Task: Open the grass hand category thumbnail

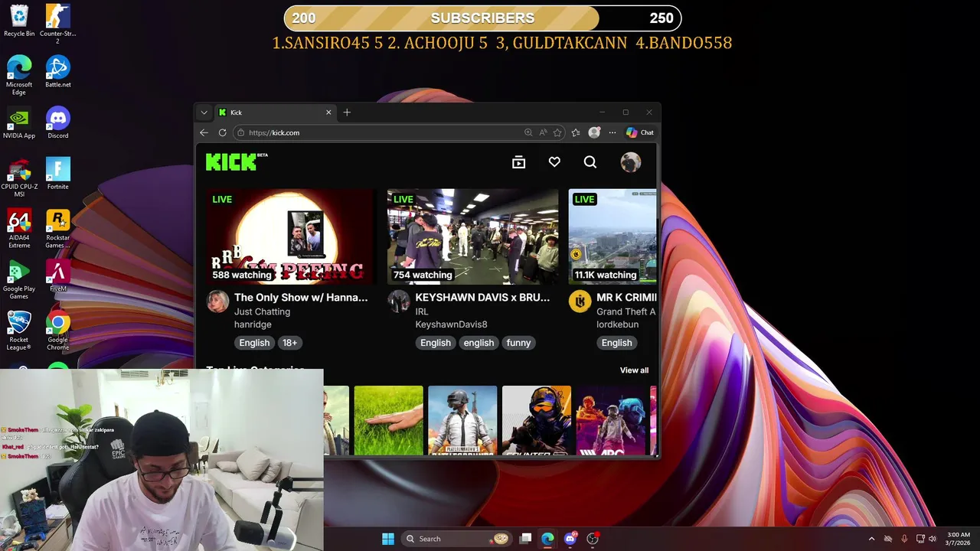Action: pos(388,420)
